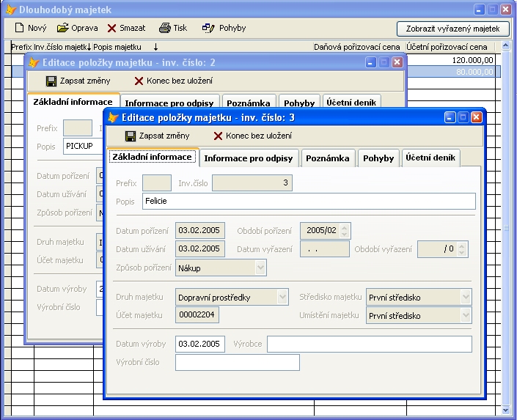
Task: Expand the Umístění majetku dropdown
Action: point(465,315)
